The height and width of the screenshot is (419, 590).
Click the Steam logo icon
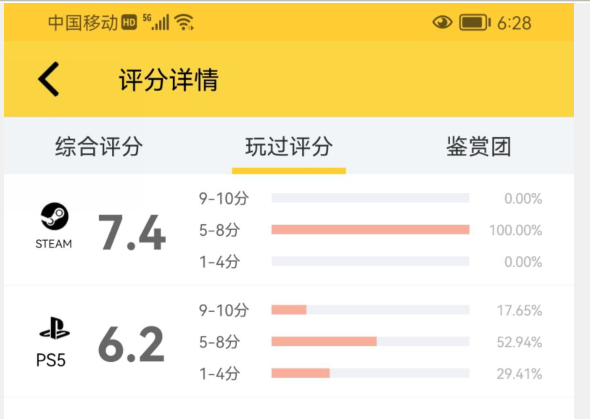click(x=55, y=216)
